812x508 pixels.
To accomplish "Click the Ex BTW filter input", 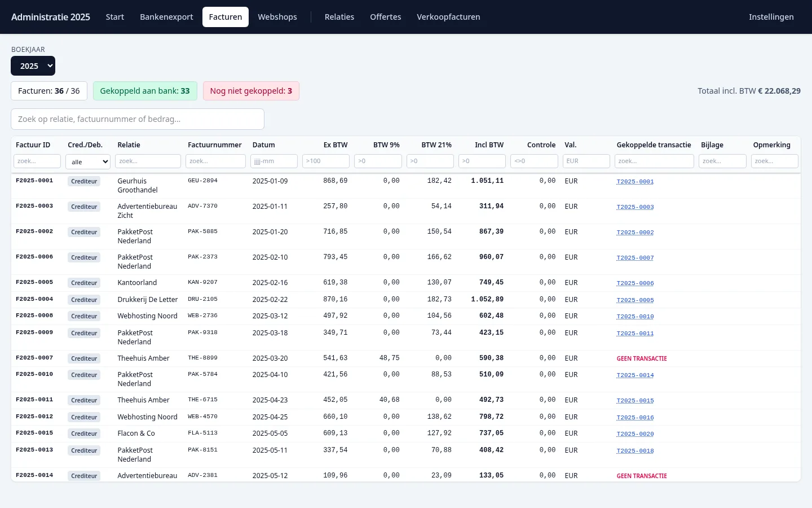I will [326, 161].
